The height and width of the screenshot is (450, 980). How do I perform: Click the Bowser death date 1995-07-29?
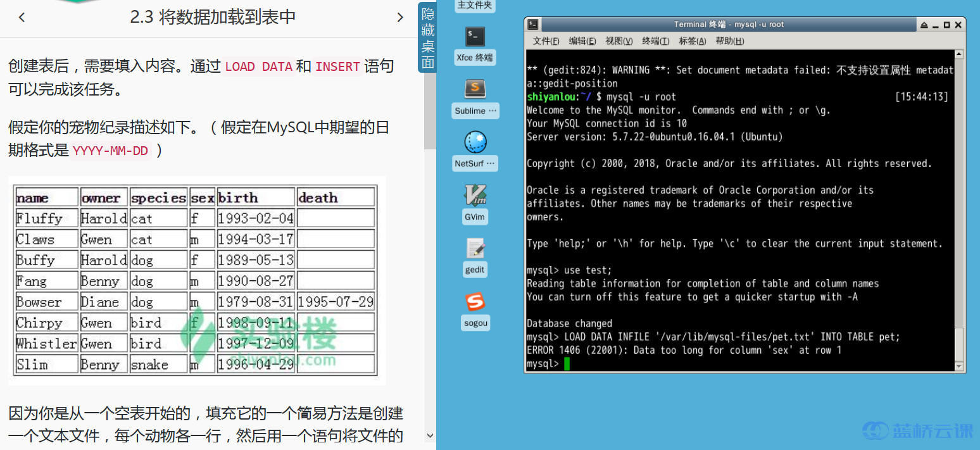click(336, 302)
